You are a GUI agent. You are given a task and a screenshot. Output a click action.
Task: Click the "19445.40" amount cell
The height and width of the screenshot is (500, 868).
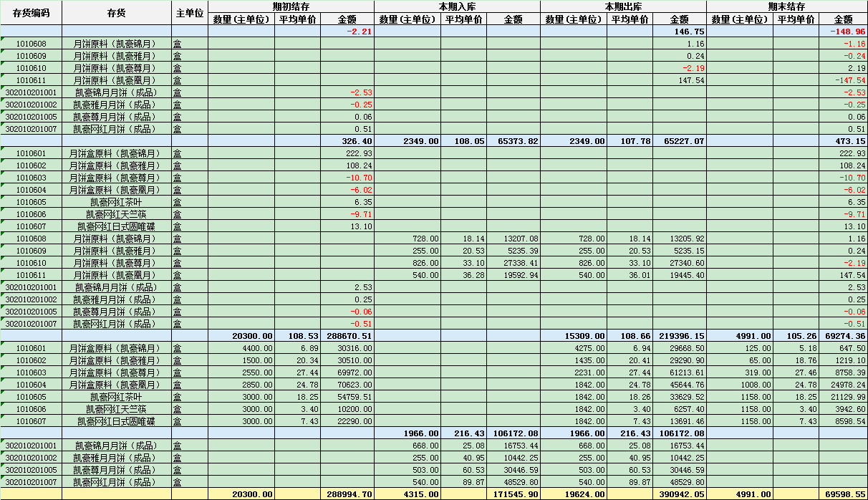coord(680,275)
